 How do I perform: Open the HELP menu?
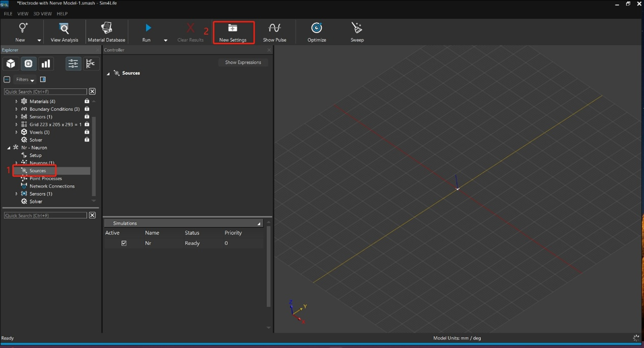[62, 14]
